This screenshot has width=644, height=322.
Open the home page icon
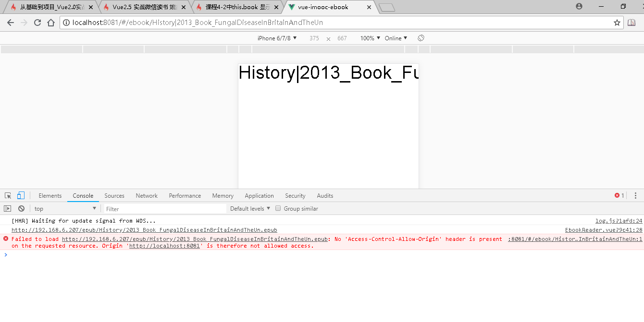point(51,23)
